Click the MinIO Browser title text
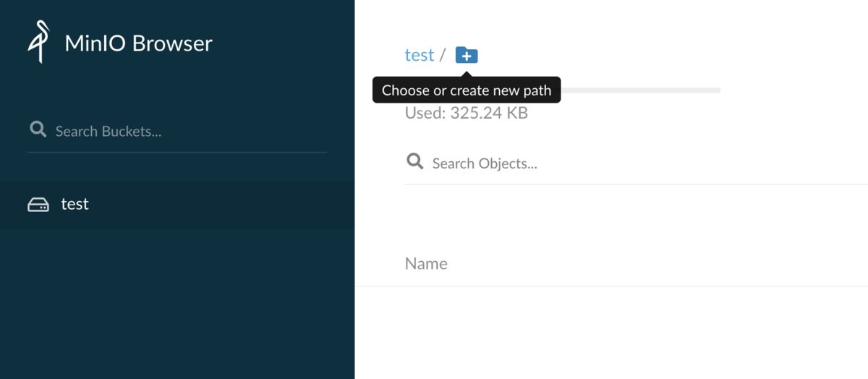The height and width of the screenshot is (379, 868). pyautogui.click(x=138, y=43)
